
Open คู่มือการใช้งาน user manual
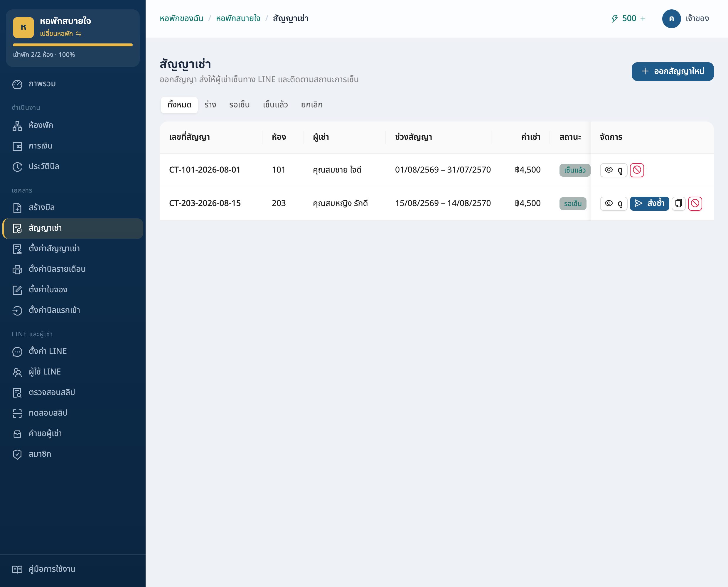coord(73,569)
